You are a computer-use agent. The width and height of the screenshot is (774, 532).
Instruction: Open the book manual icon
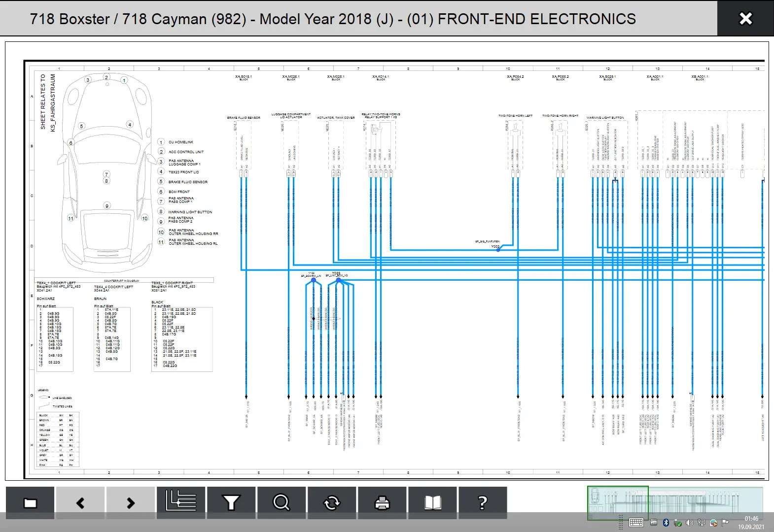click(432, 503)
